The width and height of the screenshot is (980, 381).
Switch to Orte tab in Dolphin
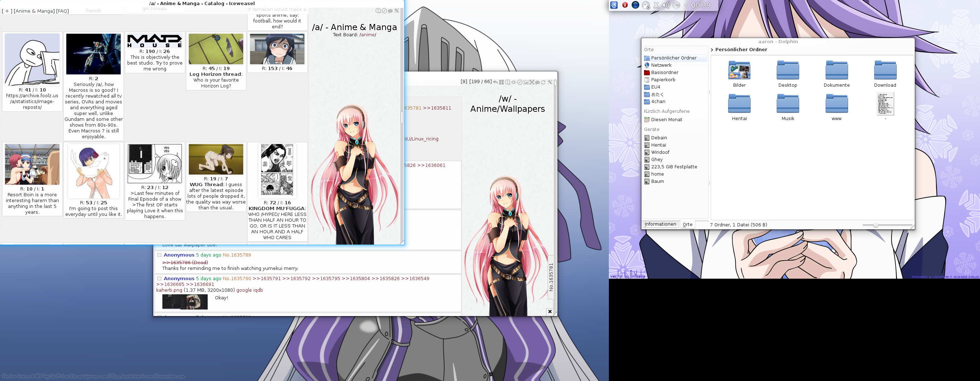pos(688,225)
